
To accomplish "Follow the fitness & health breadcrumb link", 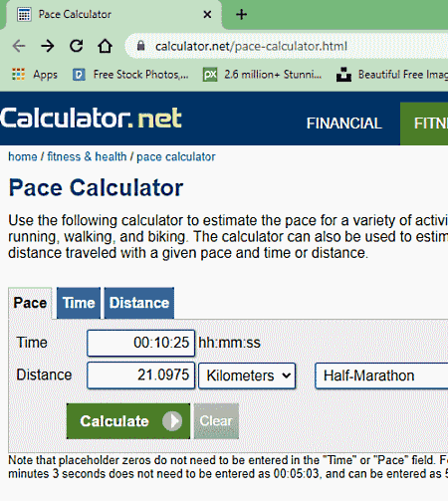I will (x=87, y=156).
